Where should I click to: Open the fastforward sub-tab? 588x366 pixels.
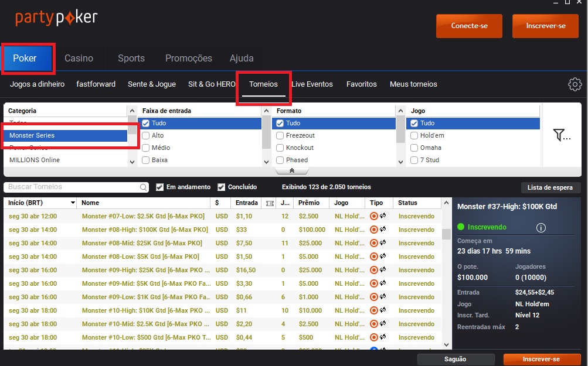(x=96, y=84)
